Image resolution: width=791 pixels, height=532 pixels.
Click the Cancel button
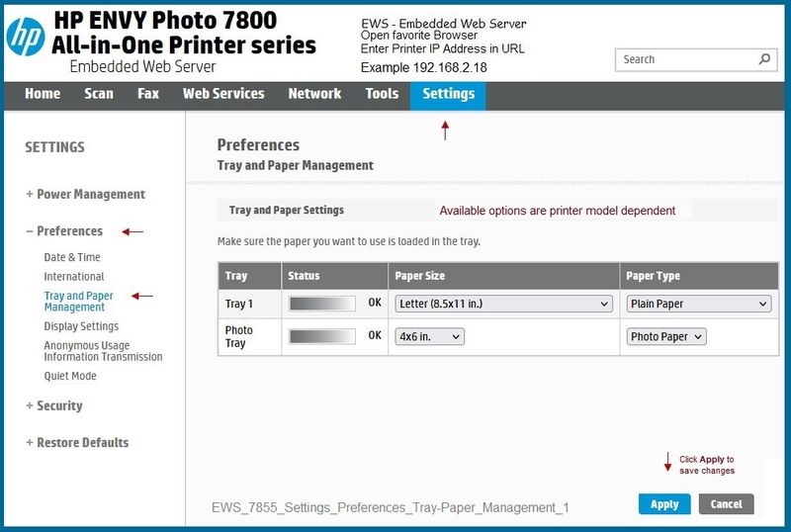[727, 504]
